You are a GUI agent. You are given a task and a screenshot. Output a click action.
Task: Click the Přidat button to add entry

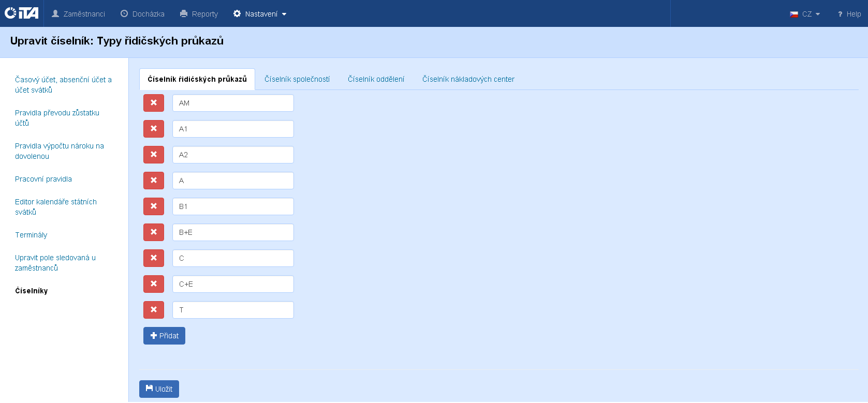tap(164, 336)
